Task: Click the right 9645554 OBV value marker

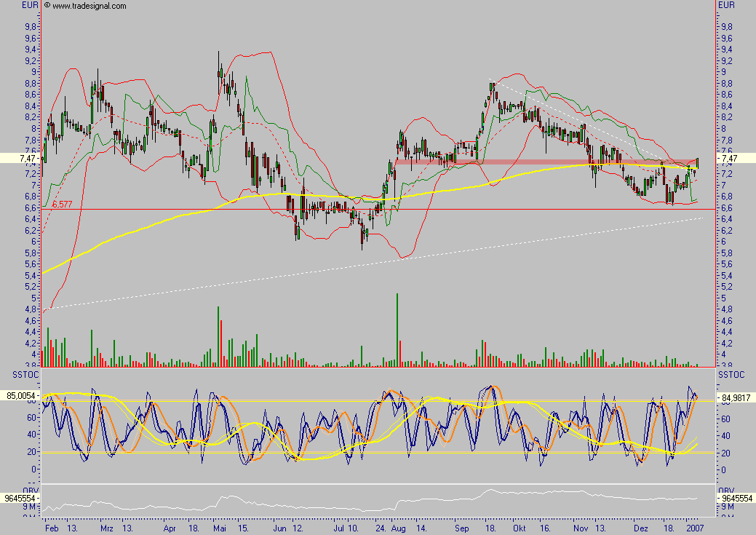Action: pyautogui.click(x=733, y=499)
